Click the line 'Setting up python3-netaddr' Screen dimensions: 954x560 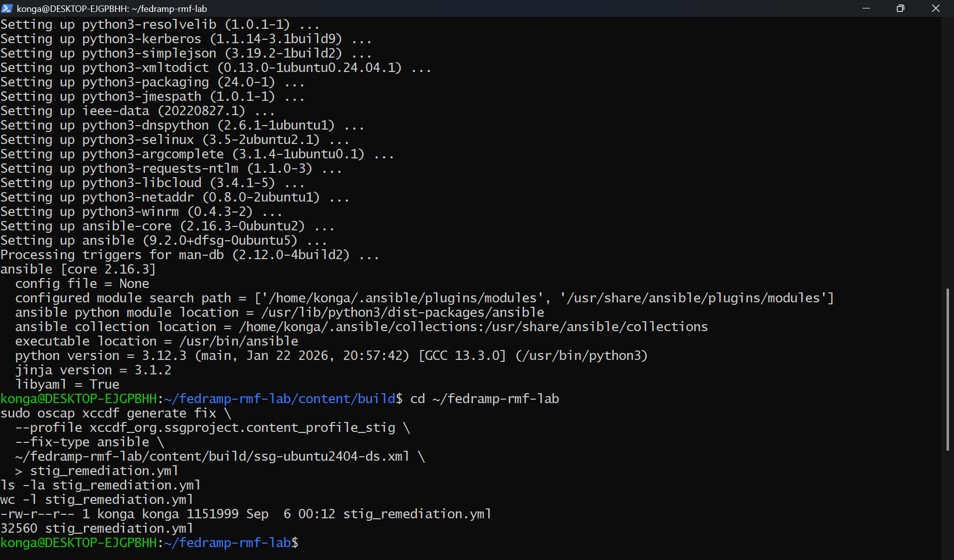pos(175,197)
